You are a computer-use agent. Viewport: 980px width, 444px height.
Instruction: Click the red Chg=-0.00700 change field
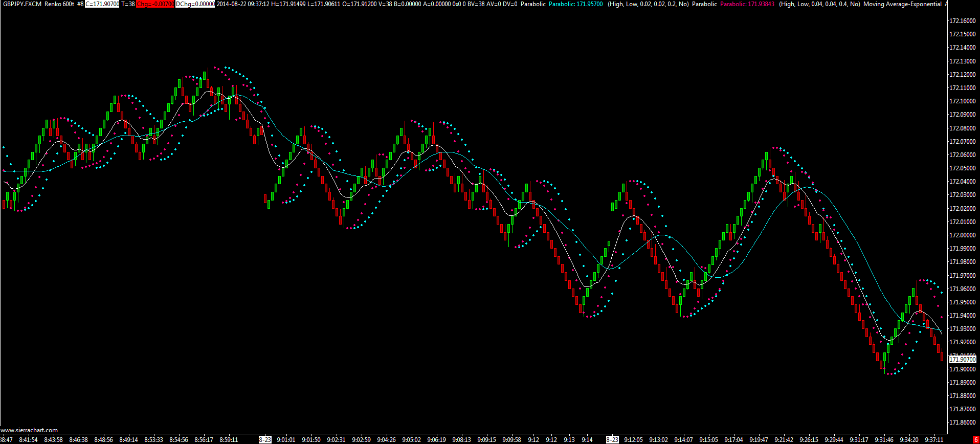[x=155, y=4]
